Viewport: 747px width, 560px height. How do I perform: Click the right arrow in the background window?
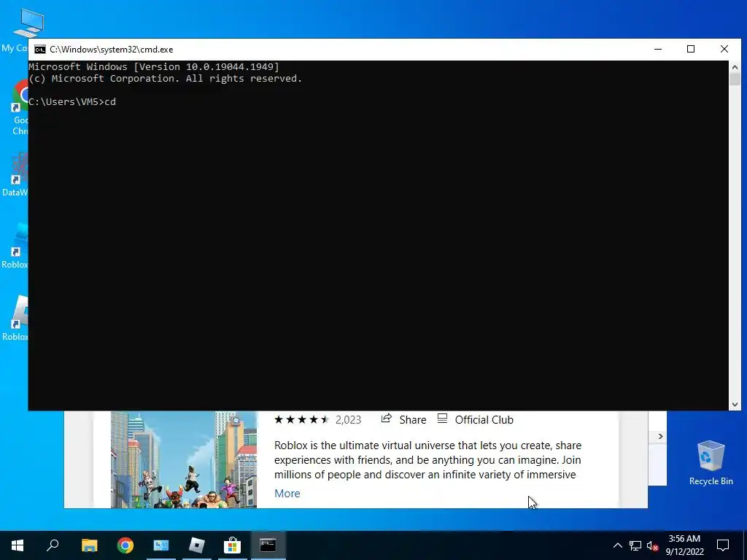660,436
